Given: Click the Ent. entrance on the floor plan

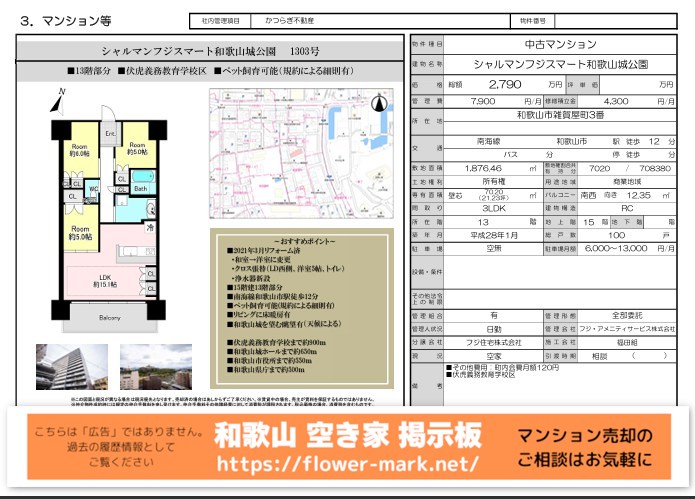Looking at the screenshot, I should click(x=110, y=133).
